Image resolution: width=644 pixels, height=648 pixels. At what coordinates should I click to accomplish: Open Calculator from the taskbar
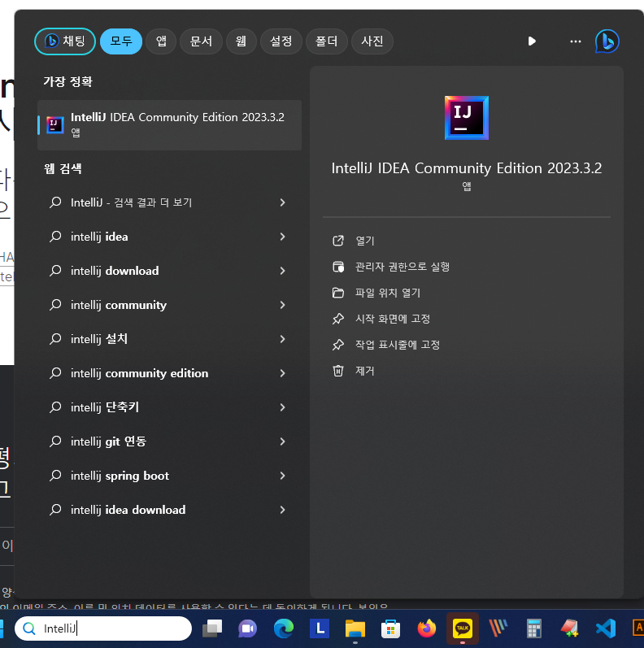click(x=533, y=628)
